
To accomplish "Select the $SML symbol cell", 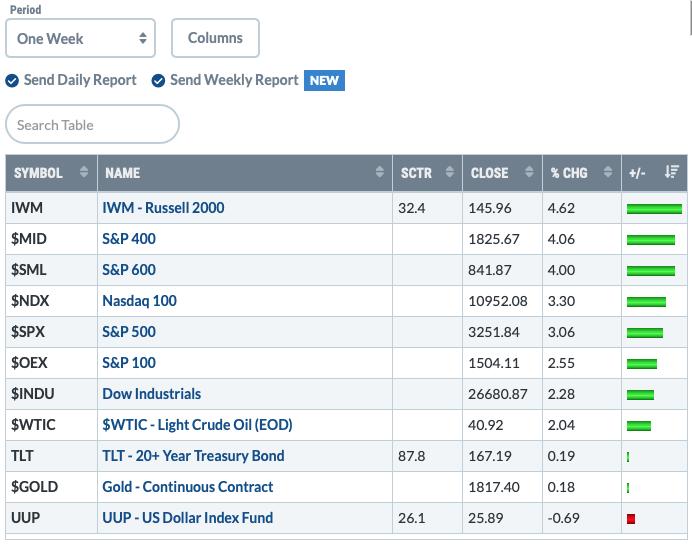I will point(51,270).
